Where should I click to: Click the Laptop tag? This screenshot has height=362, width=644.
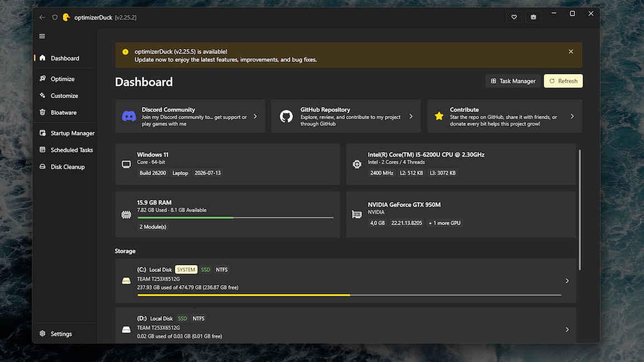[180, 173]
